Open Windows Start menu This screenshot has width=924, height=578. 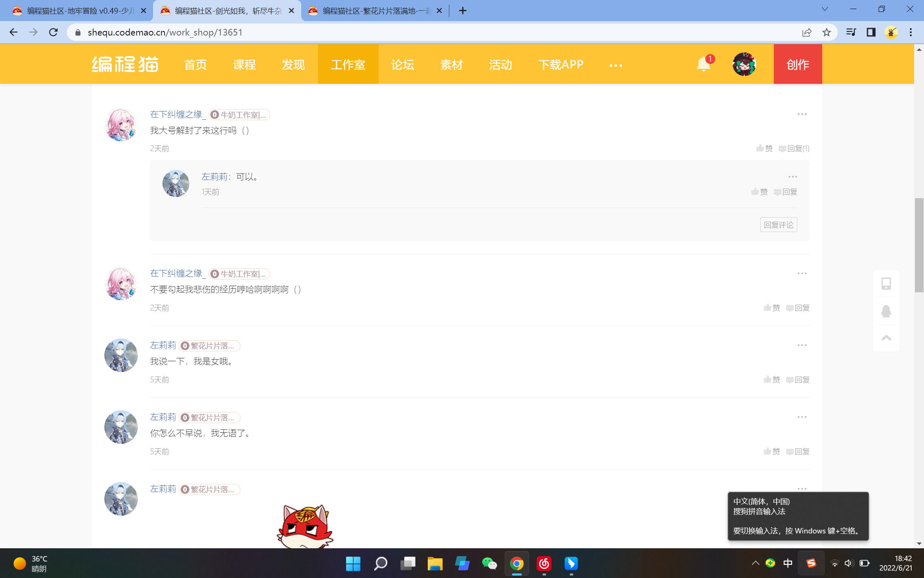(353, 564)
